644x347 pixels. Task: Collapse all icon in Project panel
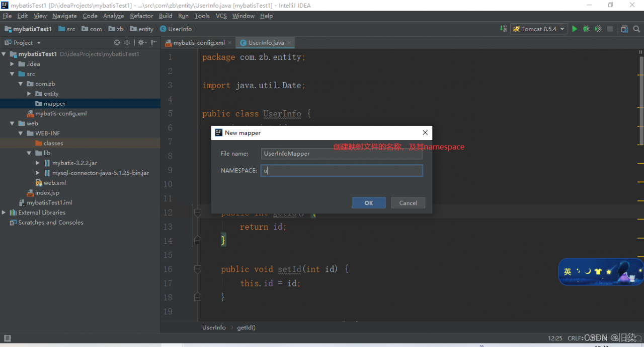click(127, 43)
